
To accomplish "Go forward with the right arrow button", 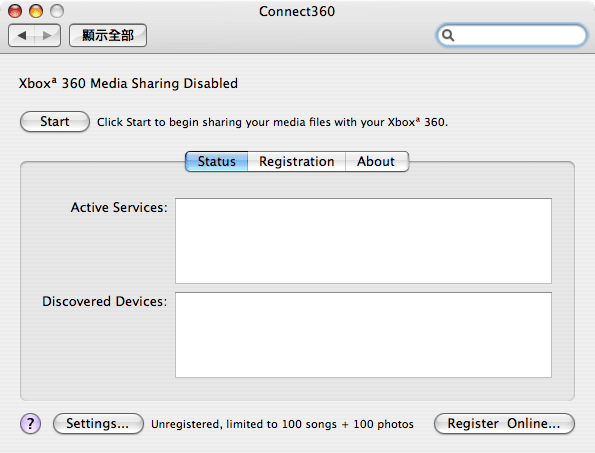I will click(x=47, y=36).
